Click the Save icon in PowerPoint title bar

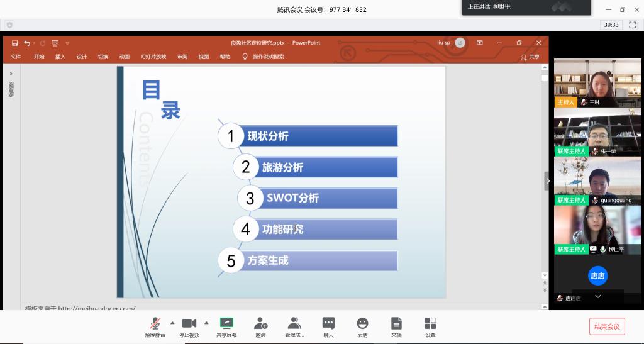[14, 43]
